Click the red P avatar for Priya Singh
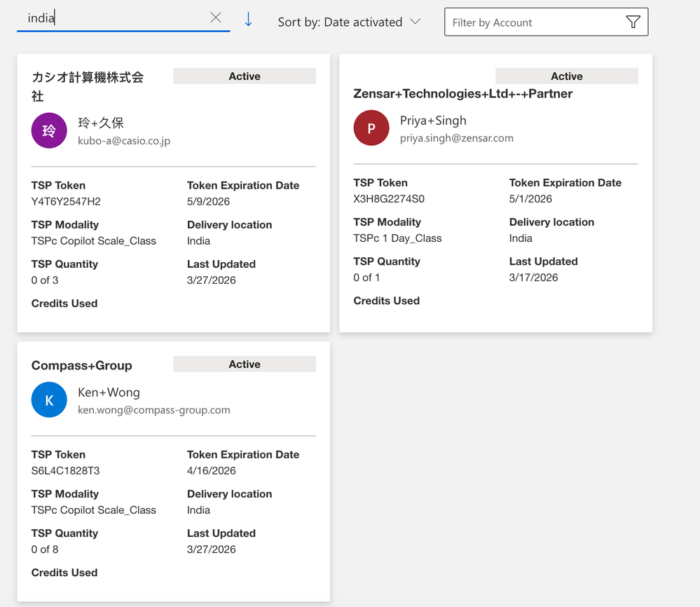 coord(371,128)
